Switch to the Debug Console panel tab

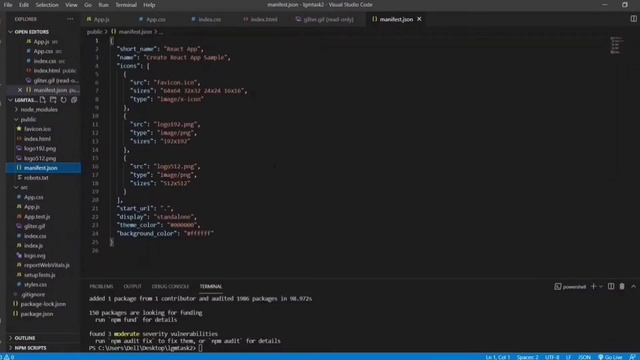pyautogui.click(x=170, y=287)
